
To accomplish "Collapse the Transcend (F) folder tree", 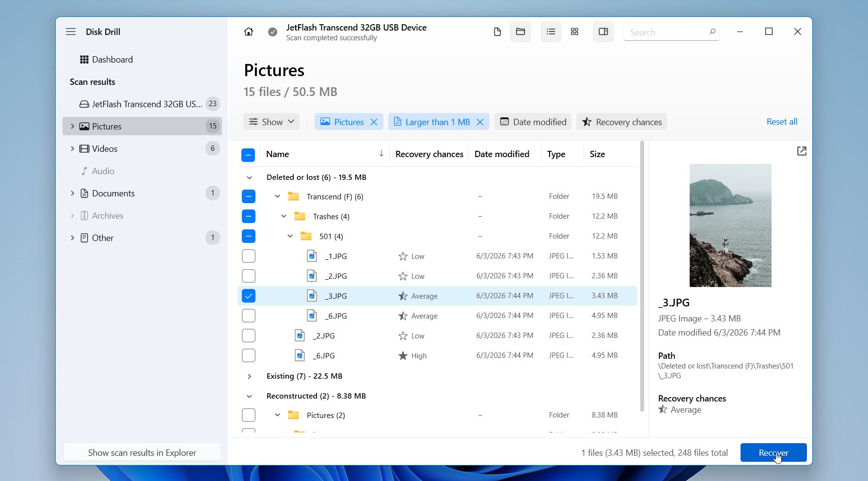I will pyautogui.click(x=277, y=196).
